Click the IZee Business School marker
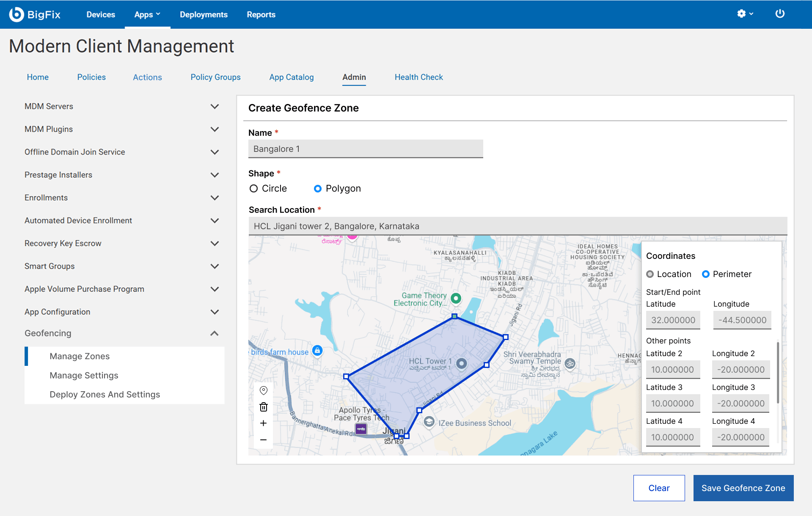This screenshot has height=516, width=812. [x=429, y=422]
